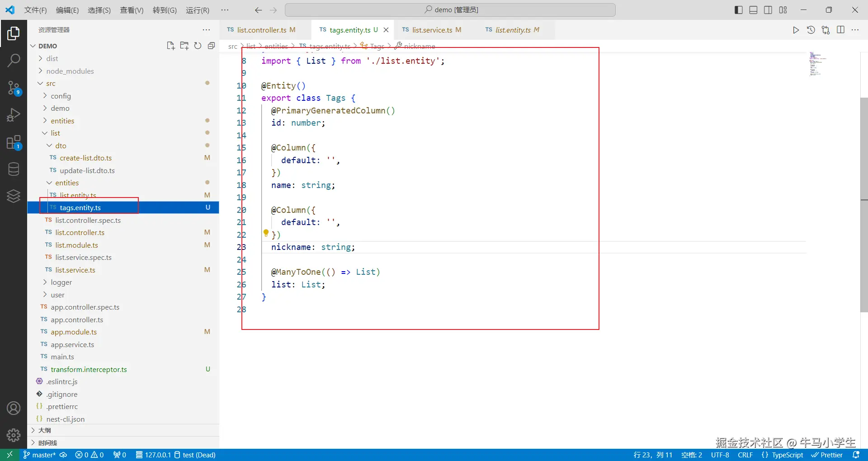Collapse the dto folder
The height and width of the screenshot is (461, 868).
point(61,146)
